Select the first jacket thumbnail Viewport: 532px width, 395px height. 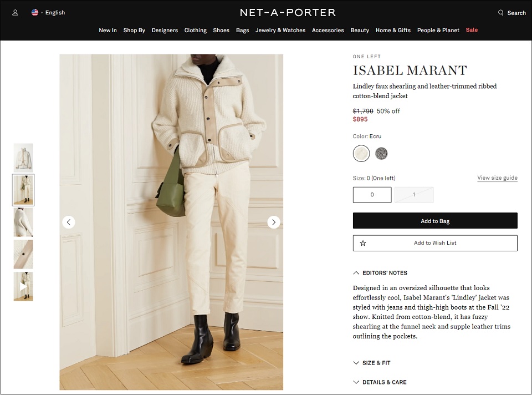tap(23, 158)
